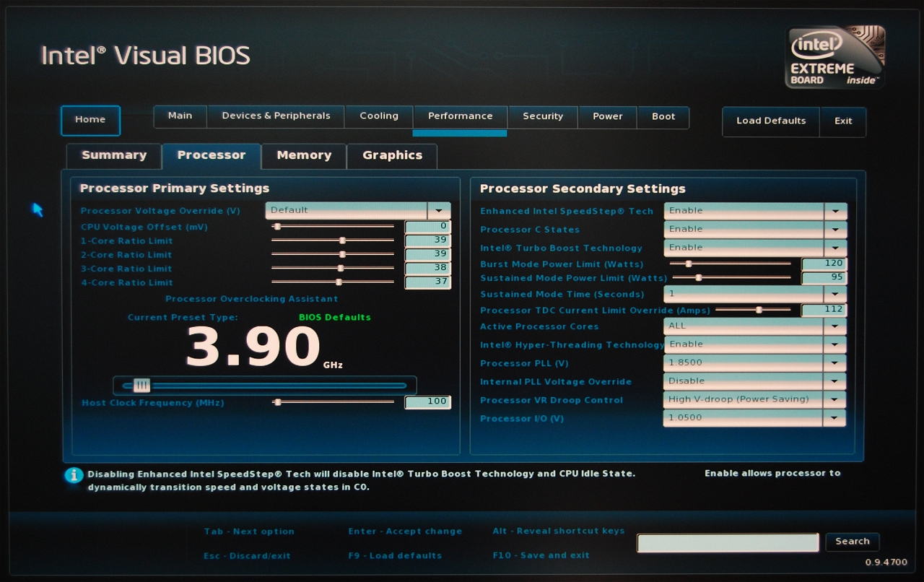
Task: Go to the Security menu
Action: (x=543, y=116)
